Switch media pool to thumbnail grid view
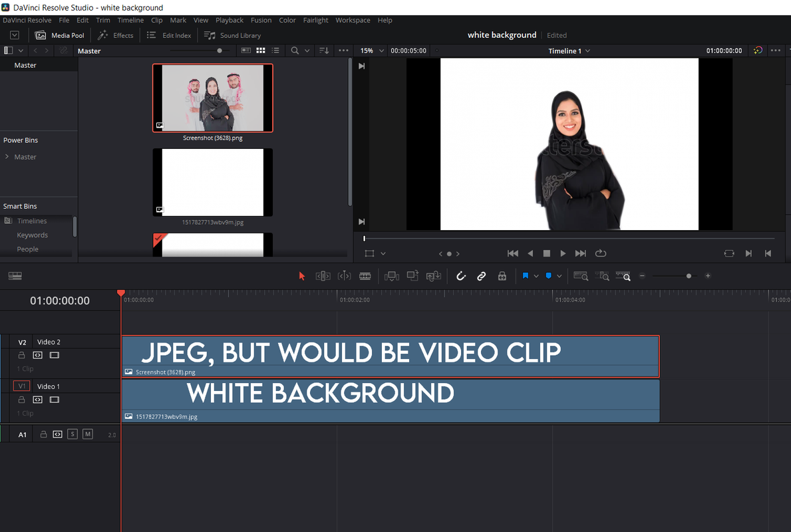The width and height of the screenshot is (791, 532). (x=261, y=51)
